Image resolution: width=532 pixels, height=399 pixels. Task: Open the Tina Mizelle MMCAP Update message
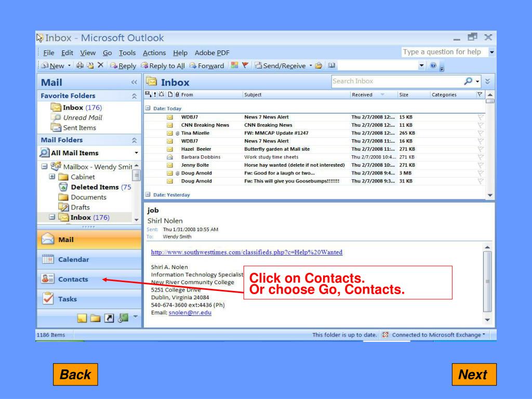point(315,133)
